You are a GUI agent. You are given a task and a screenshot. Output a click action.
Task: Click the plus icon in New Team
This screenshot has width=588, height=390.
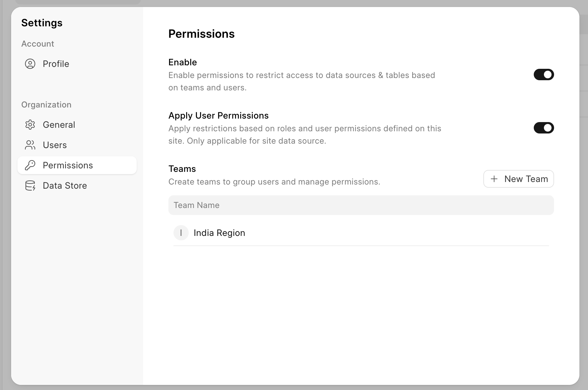coord(494,179)
